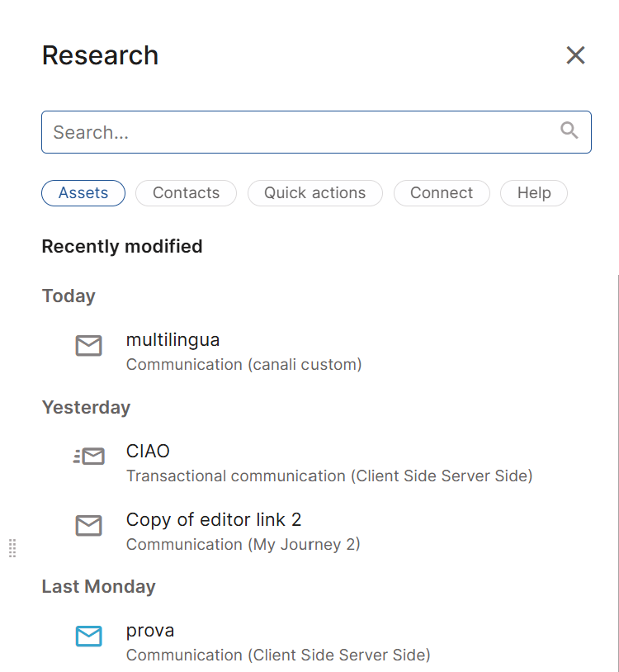Click the blue envelope icon beside prova
The height and width of the screenshot is (672, 619).
click(x=89, y=636)
